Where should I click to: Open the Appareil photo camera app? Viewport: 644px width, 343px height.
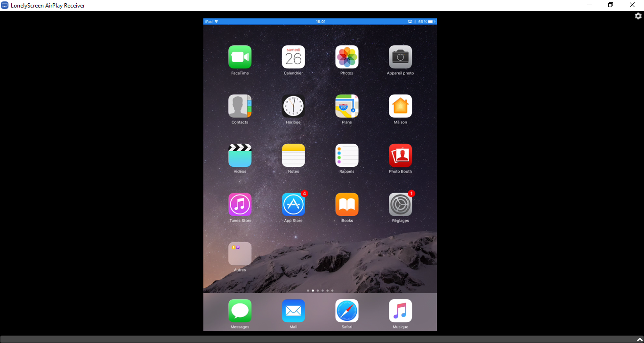point(401,57)
